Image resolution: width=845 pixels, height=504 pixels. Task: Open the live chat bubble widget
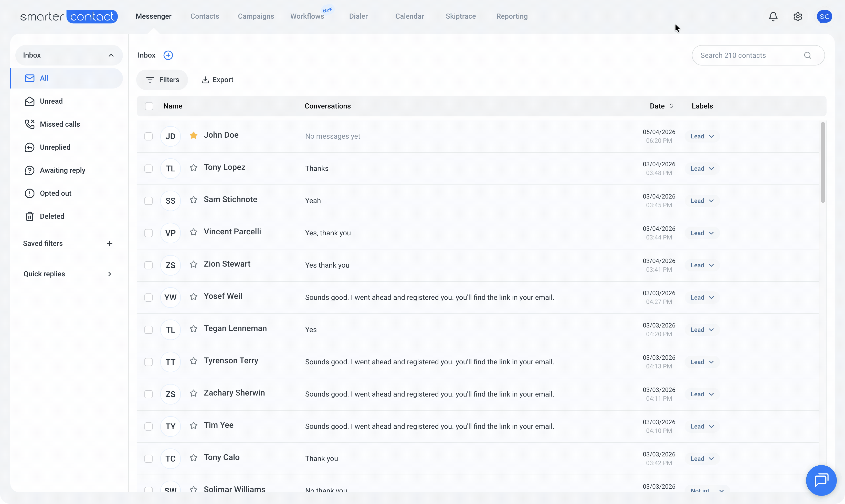tap(821, 480)
